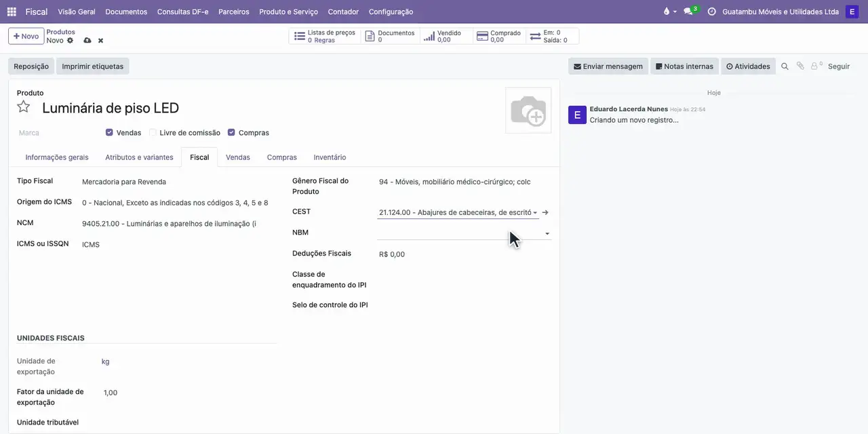Screen dimensions: 868x434
Task: Search chatter messages with the magnifier icon
Action: [785, 66]
